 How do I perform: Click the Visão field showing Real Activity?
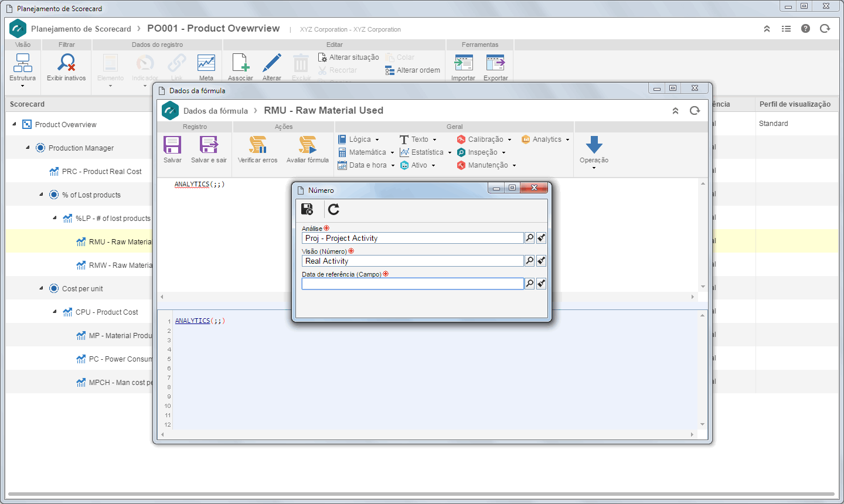click(413, 261)
